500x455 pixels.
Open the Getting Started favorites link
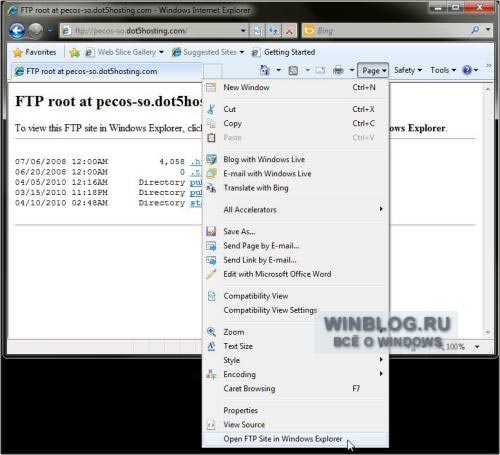click(283, 52)
